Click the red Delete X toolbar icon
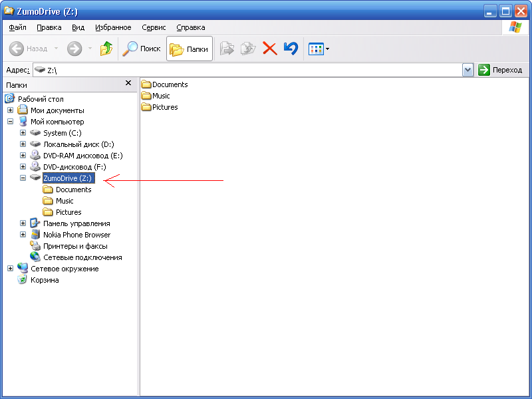This screenshot has height=399, width=532. [x=270, y=49]
